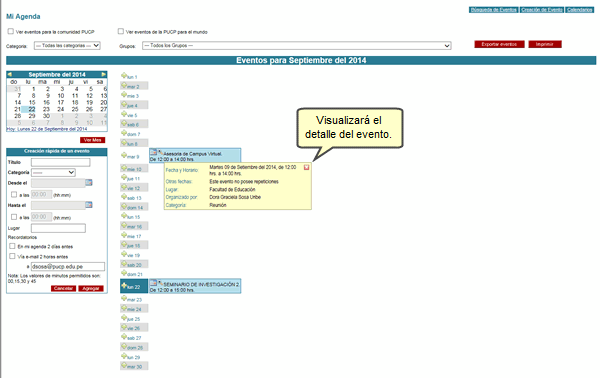Go to next month in mini calendar
600x378 pixels.
pyautogui.click(x=104, y=74)
